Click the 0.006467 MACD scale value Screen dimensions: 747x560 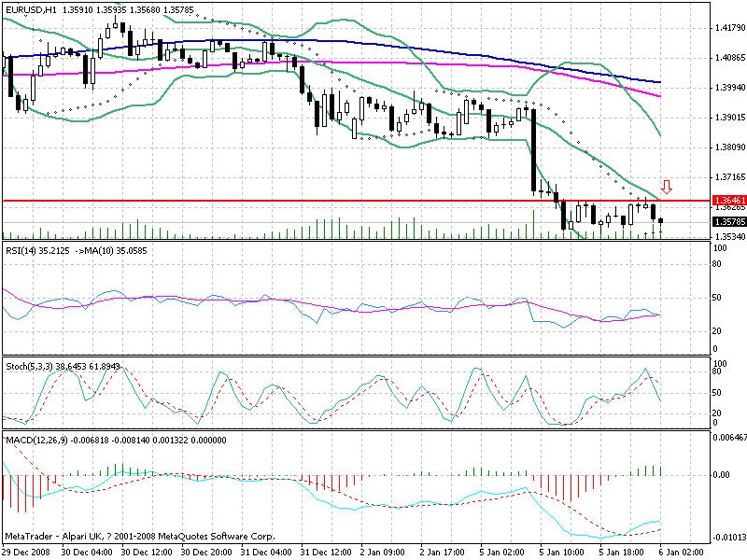(729, 437)
